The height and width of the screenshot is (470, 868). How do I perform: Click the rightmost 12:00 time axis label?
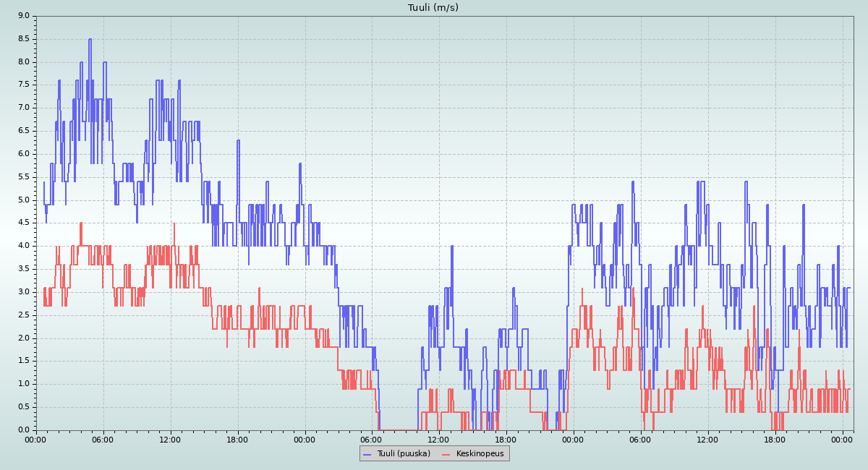(x=708, y=439)
